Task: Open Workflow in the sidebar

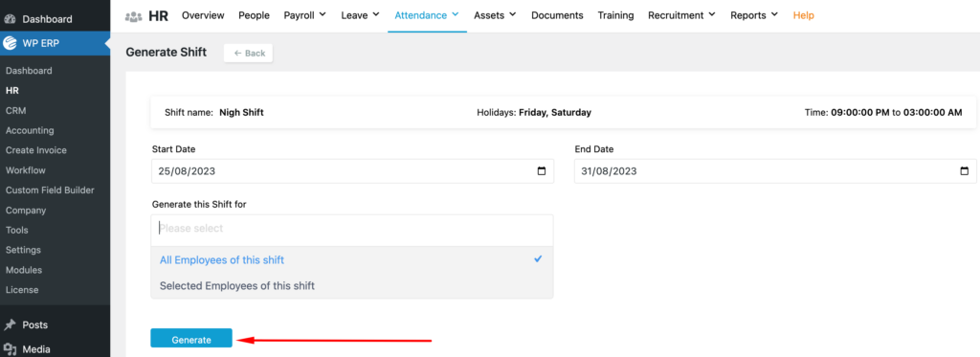Action: click(x=26, y=170)
